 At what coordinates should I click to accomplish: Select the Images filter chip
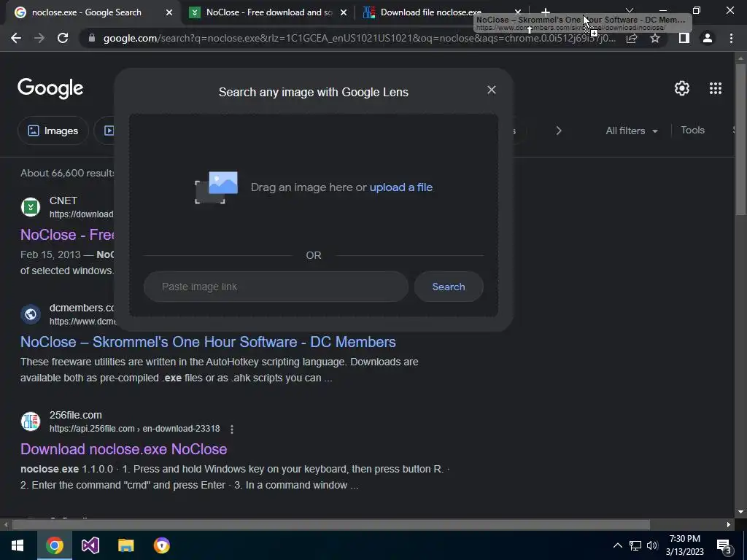[x=53, y=131]
